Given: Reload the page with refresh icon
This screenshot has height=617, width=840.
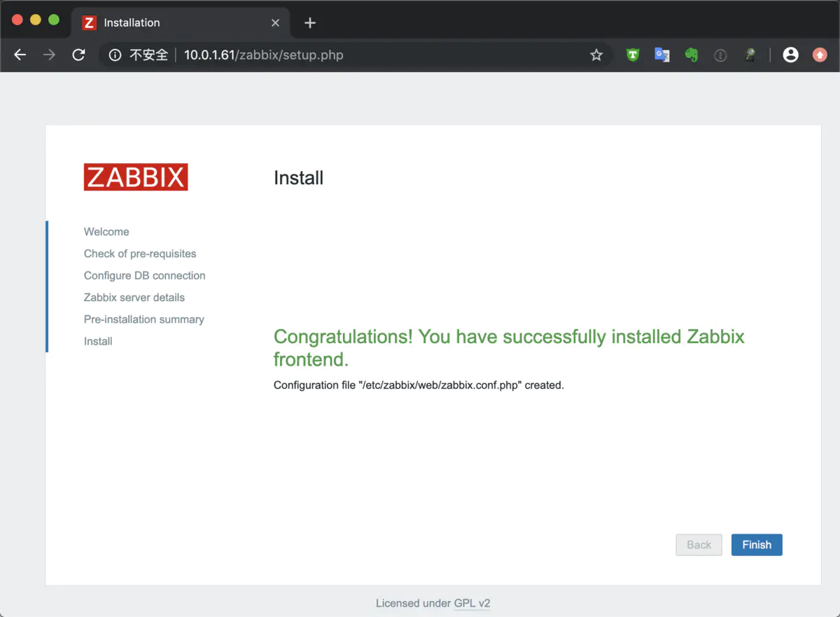Looking at the screenshot, I should point(78,55).
